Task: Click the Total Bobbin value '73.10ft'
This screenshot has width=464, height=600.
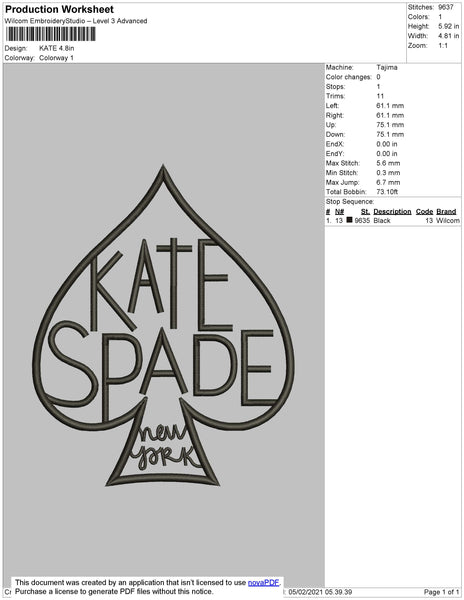Action: coord(387,192)
